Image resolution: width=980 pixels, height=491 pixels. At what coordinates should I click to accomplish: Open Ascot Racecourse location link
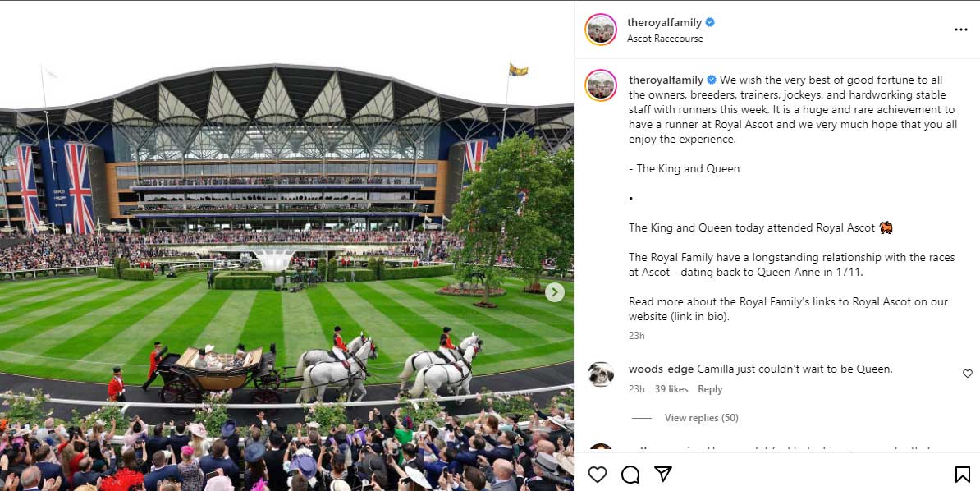[665, 39]
